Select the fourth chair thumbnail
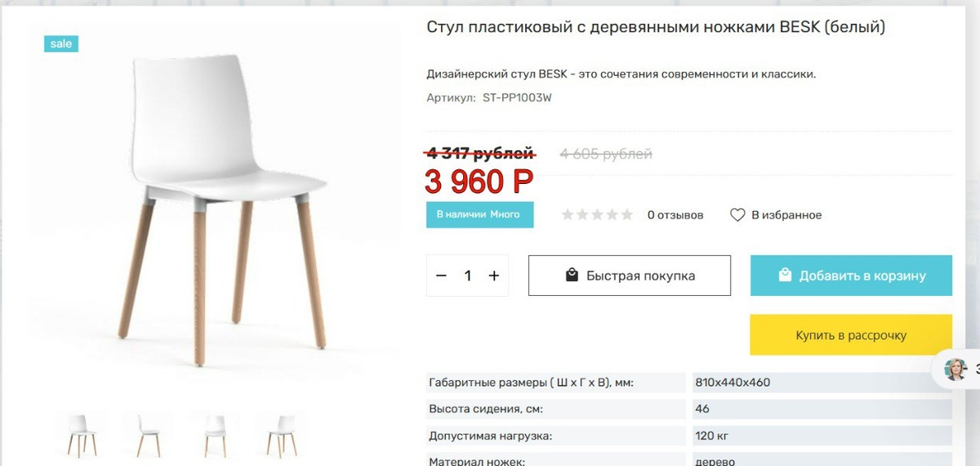 pos(281,436)
